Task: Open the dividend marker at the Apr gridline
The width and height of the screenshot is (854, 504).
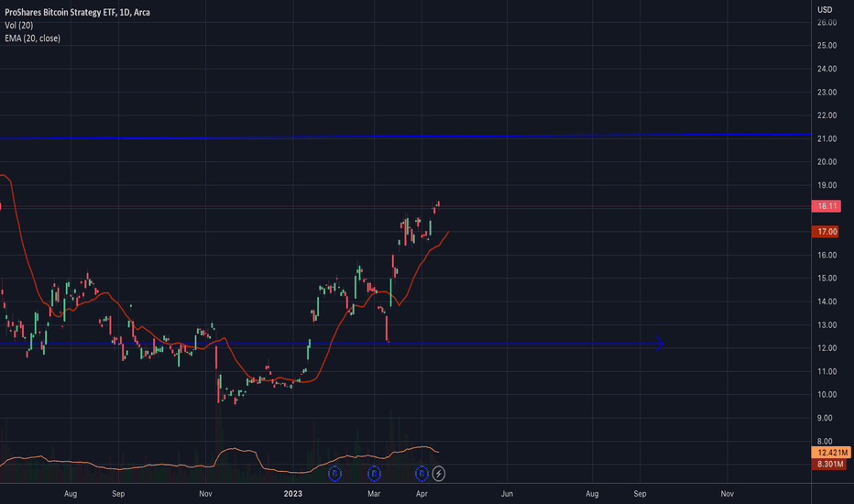Action: (x=422, y=474)
